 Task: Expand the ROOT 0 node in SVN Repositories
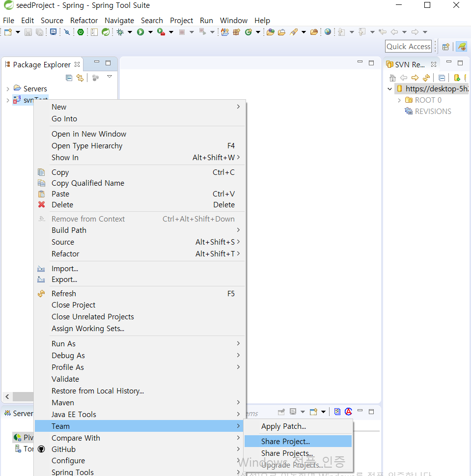click(x=399, y=100)
